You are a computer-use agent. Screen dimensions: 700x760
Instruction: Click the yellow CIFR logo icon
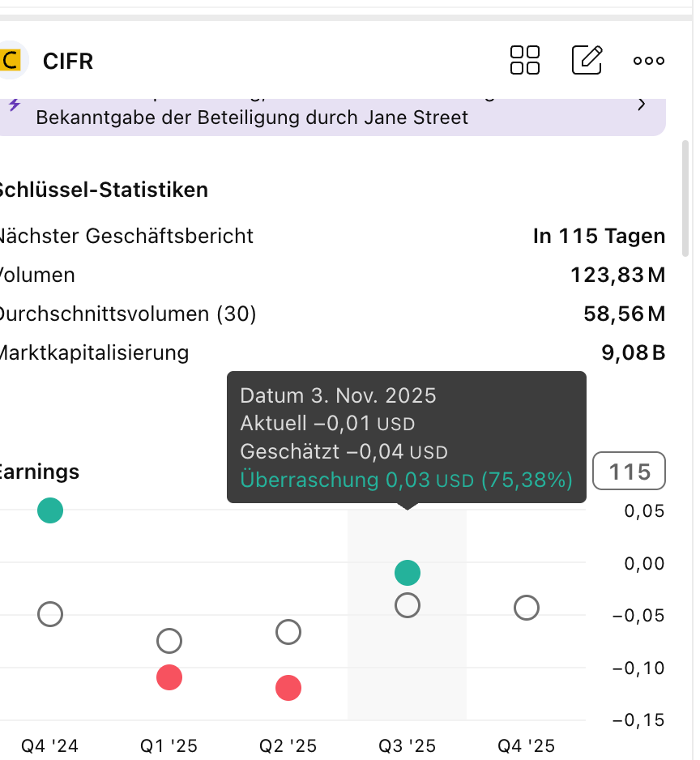(11, 61)
